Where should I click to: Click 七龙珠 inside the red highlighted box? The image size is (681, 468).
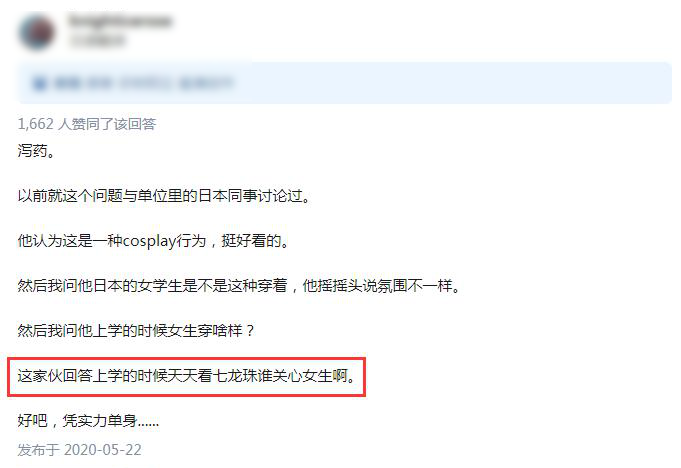pyautogui.click(x=235, y=376)
